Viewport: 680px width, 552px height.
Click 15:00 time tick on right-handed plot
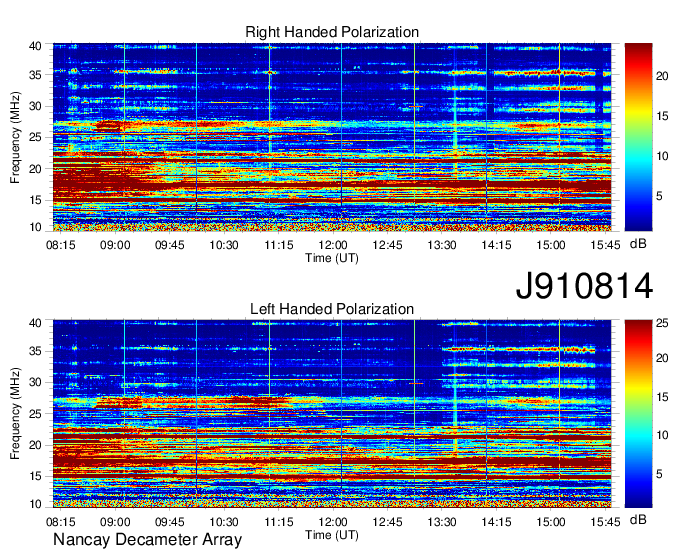pyautogui.click(x=551, y=245)
